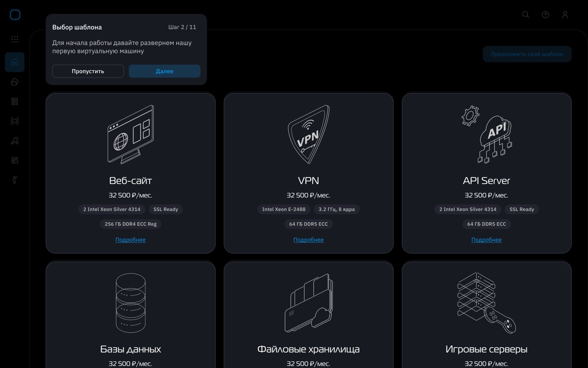Open Подробнее link under Веб-сайт
The image size is (588, 368).
[131, 240]
